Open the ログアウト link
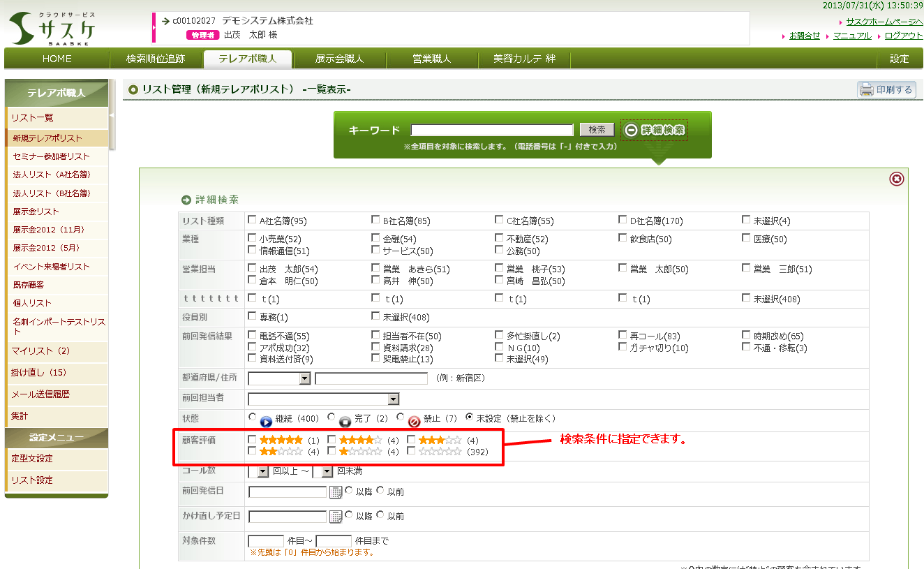The height and width of the screenshot is (569, 924). coord(903,36)
